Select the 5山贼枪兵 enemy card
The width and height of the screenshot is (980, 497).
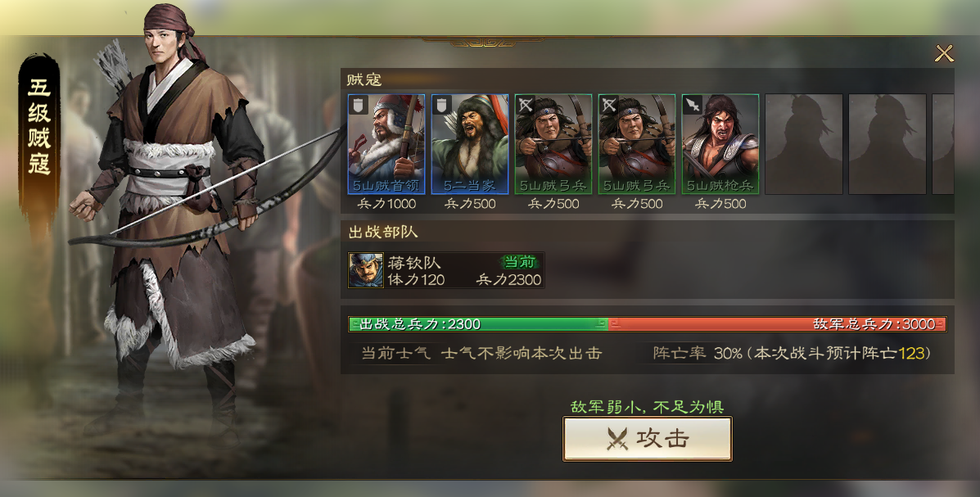[x=720, y=144]
